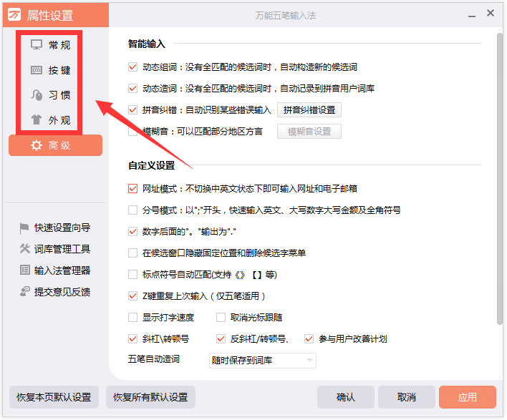The width and height of the screenshot is (507, 420).
Task: Expand 五笔自动造词 dropdown
Action: (263, 360)
